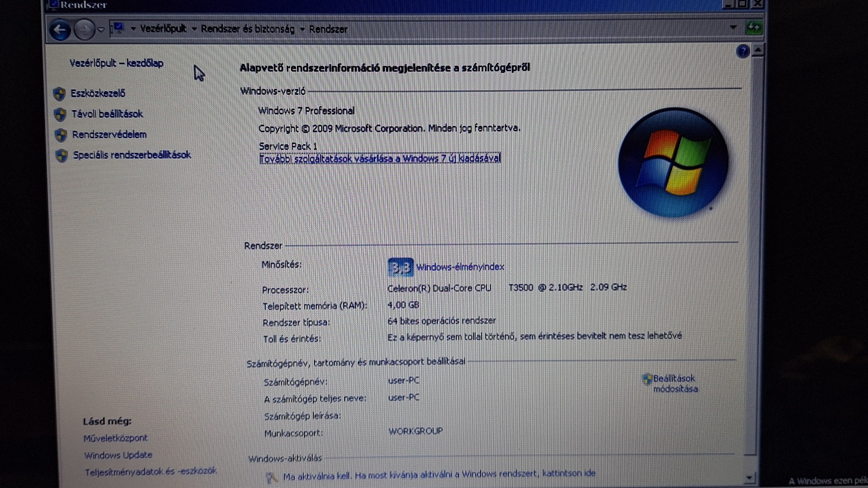
Task: Click the További szolgáltatások vásárlása link
Action: 380,159
